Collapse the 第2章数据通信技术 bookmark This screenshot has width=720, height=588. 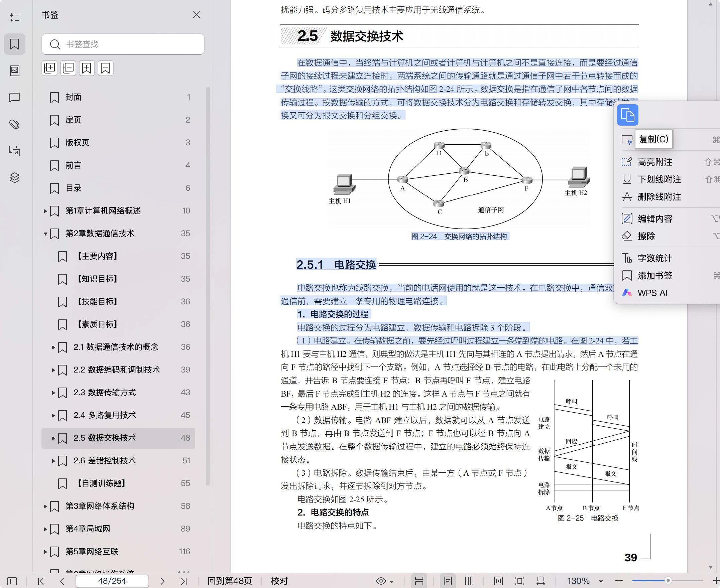[45, 234]
